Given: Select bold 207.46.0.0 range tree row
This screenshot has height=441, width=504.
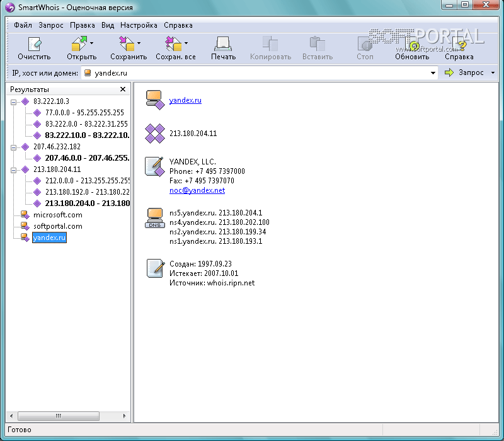Looking at the screenshot, I should [x=87, y=158].
